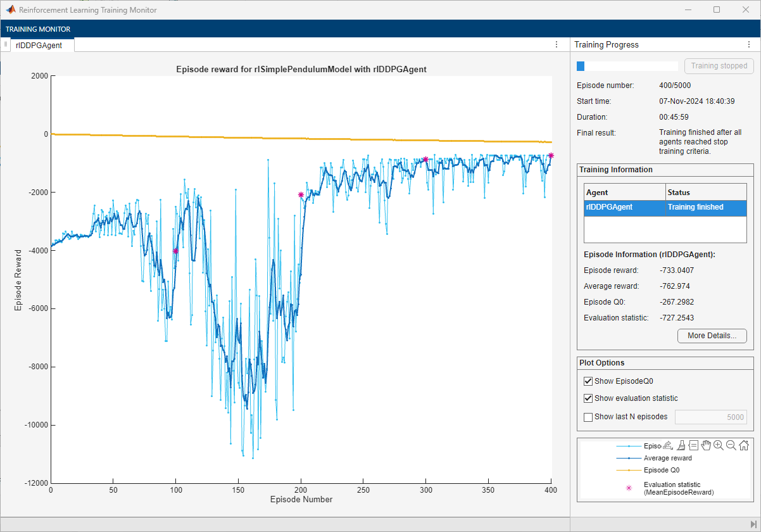Open the plot document options three-dot menu
The height and width of the screenshot is (532, 761).
(557, 44)
